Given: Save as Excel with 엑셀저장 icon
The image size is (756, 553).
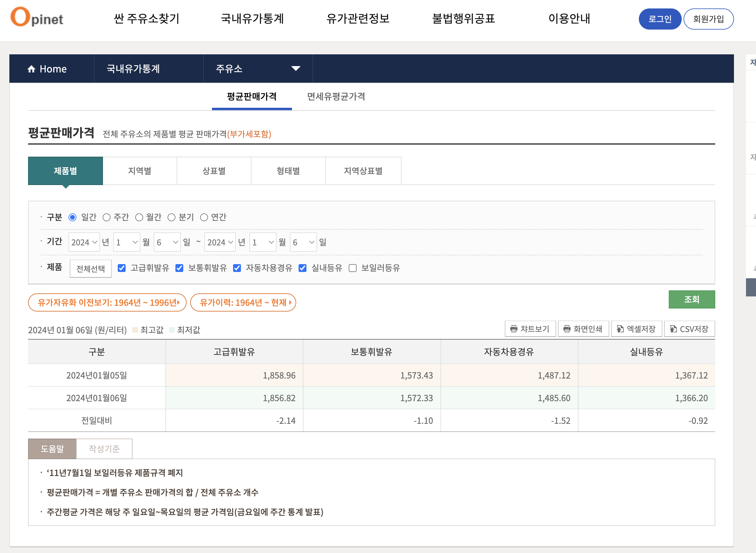Looking at the screenshot, I should [x=620, y=329].
